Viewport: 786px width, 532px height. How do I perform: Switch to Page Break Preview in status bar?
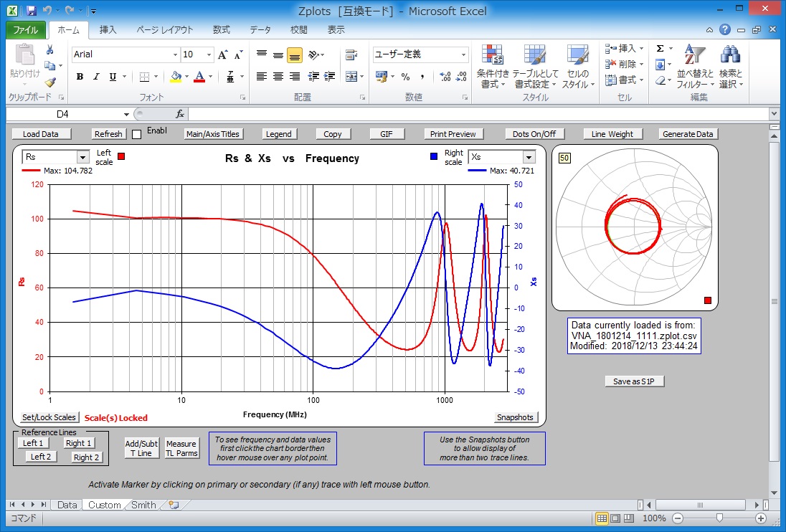[629, 518]
